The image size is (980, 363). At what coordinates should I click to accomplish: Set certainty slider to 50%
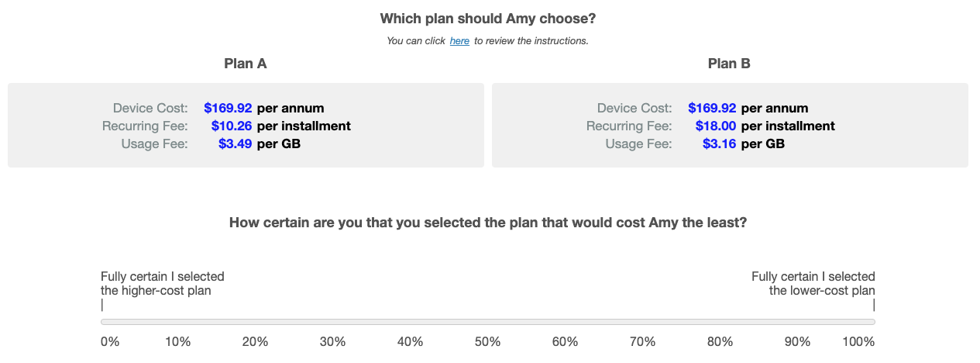(x=488, y=322)
